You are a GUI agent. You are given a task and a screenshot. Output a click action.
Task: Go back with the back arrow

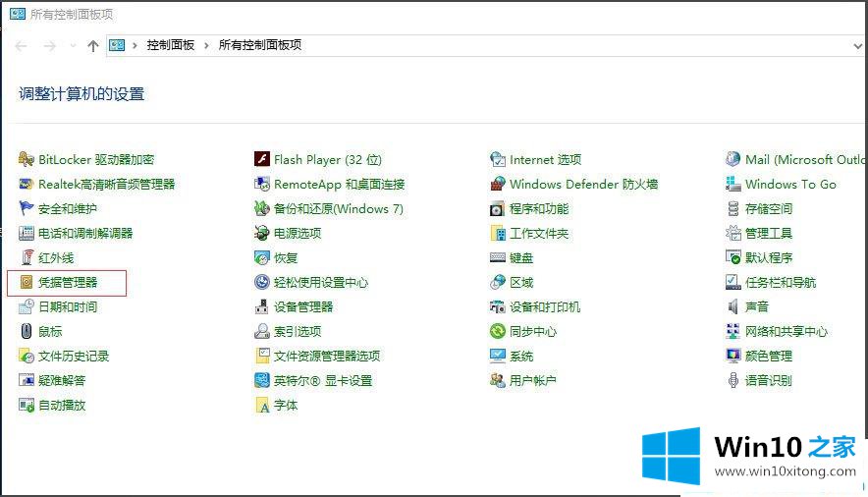pyautogui.click(x=21, y=46)
